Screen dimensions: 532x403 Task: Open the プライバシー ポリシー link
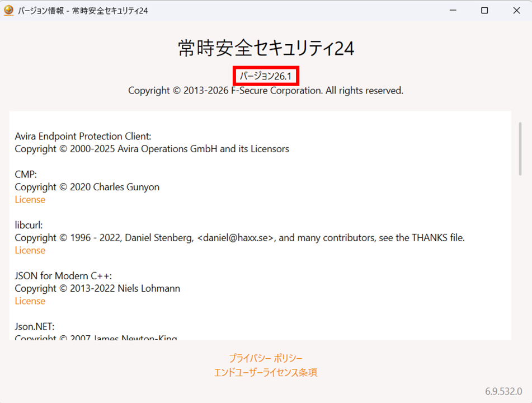[266, 357]
